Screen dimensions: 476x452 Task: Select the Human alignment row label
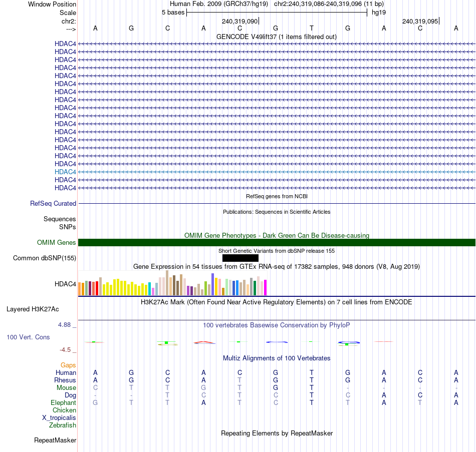tap(66, 373)
